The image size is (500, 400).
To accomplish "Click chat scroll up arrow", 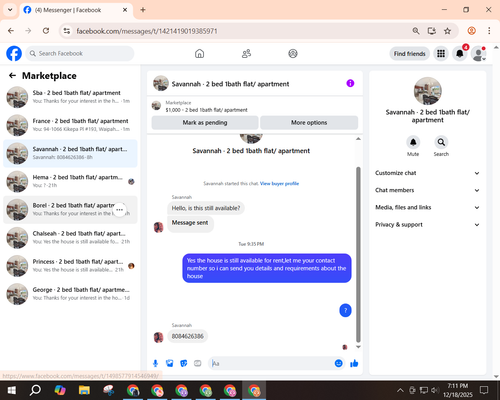I will [x=358, y=139].
